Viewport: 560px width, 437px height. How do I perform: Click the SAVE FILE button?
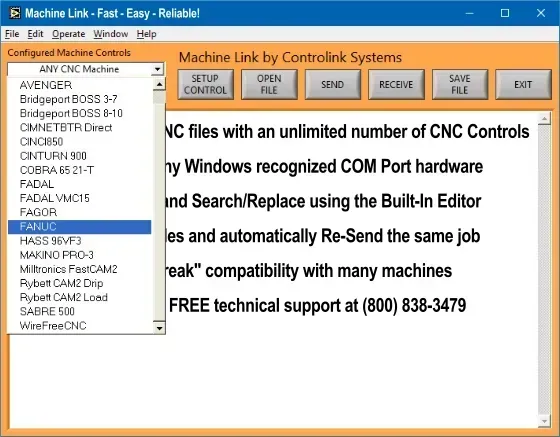[x=460, y=84]
